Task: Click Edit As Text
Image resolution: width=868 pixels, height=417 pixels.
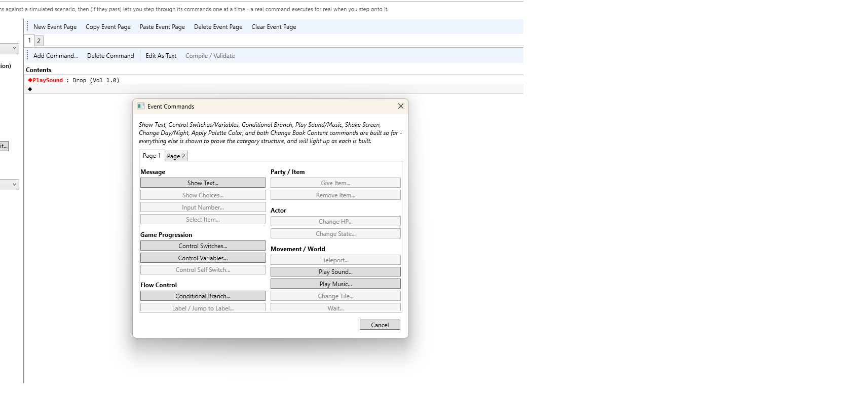Action: coord(161,56)
